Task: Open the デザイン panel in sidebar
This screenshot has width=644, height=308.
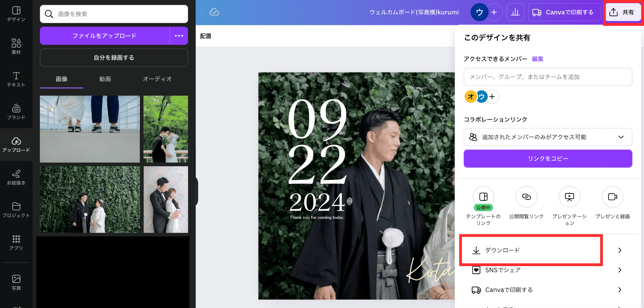Action: pos(16,14)
